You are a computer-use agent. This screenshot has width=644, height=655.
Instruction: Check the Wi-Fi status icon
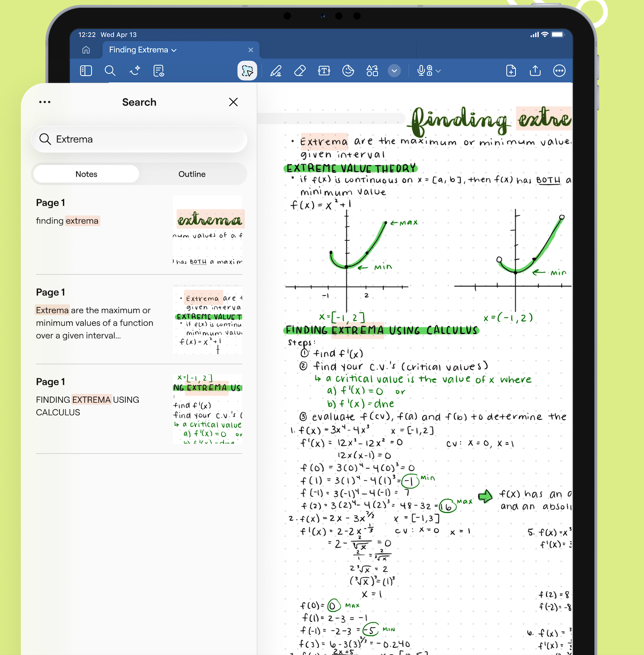click(545, 34)
